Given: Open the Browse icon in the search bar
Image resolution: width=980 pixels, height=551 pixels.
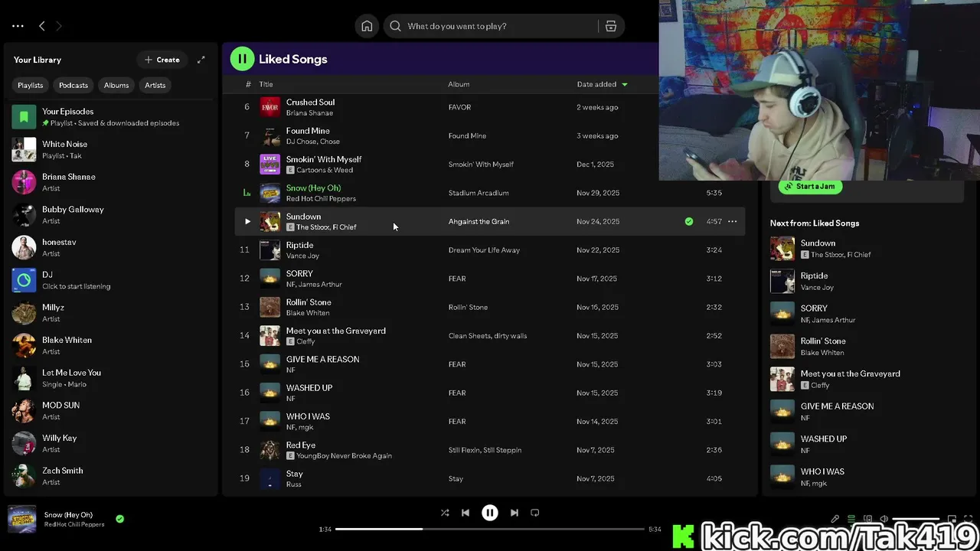Looking at the screenshot, I should point(611,26).
